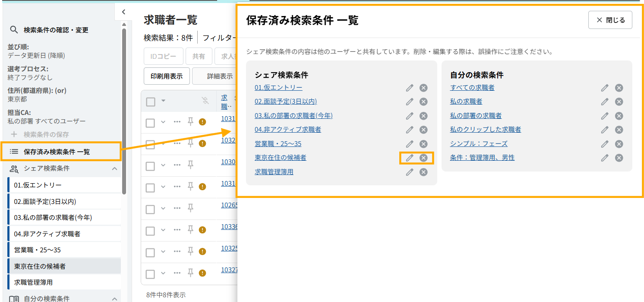Image resolution: width=644 pixels, height=302 pixels.
Task: Collapse the シェア検索条件 sidebar section
Action: 114,168
